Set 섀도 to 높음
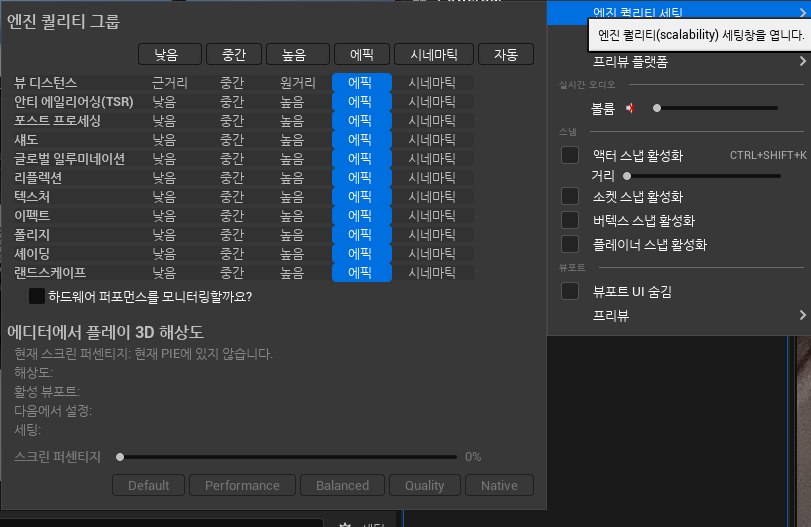Viewport: 811px width, 527px height. tap(292, 140)
